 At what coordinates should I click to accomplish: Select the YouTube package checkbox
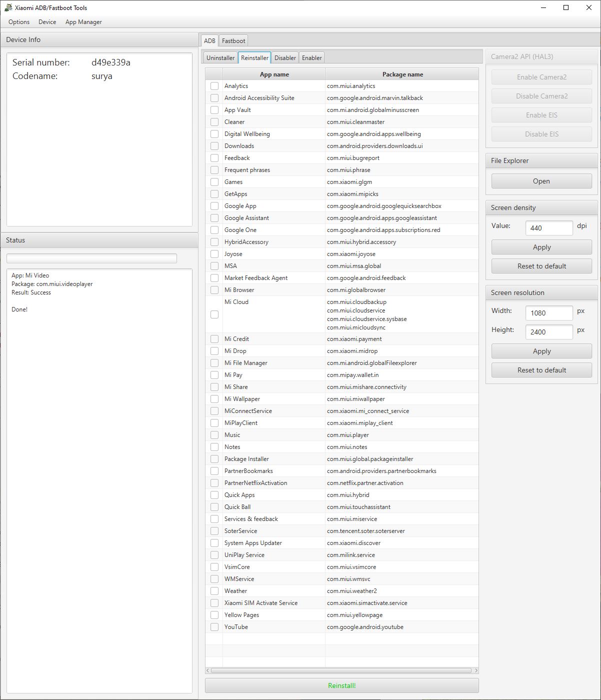pyautogui.click(x=214, y=627)
